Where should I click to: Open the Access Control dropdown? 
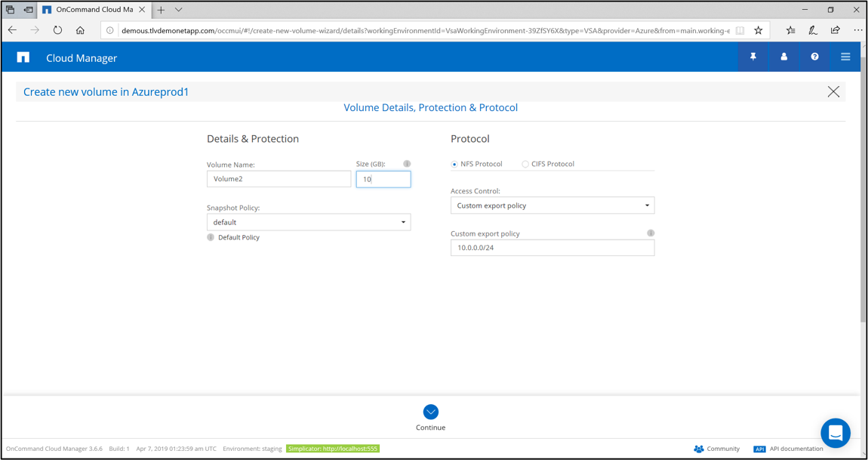552,205
